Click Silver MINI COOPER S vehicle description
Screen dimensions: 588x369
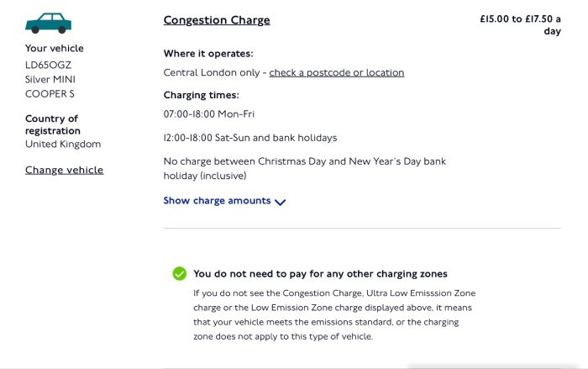(50, 87)
